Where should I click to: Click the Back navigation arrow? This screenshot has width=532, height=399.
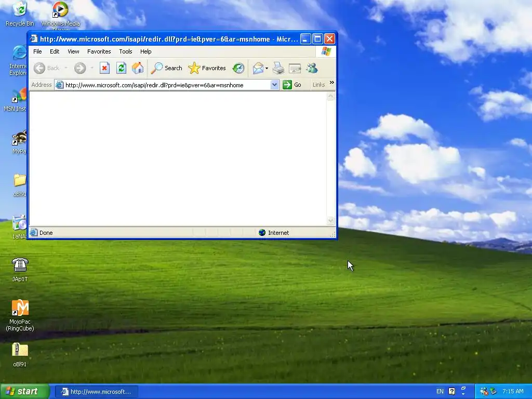(39, 68)
